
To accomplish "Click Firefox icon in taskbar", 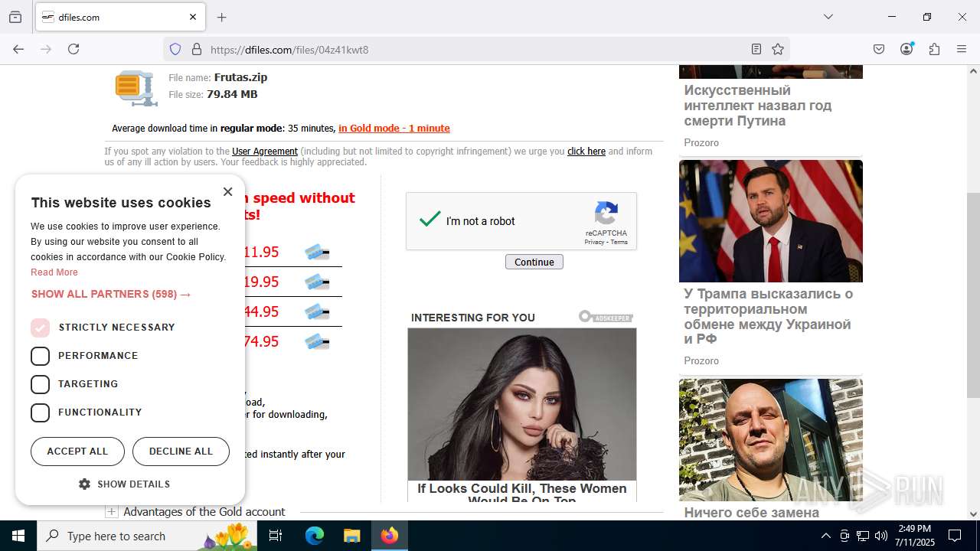I will tap(390, 536).
